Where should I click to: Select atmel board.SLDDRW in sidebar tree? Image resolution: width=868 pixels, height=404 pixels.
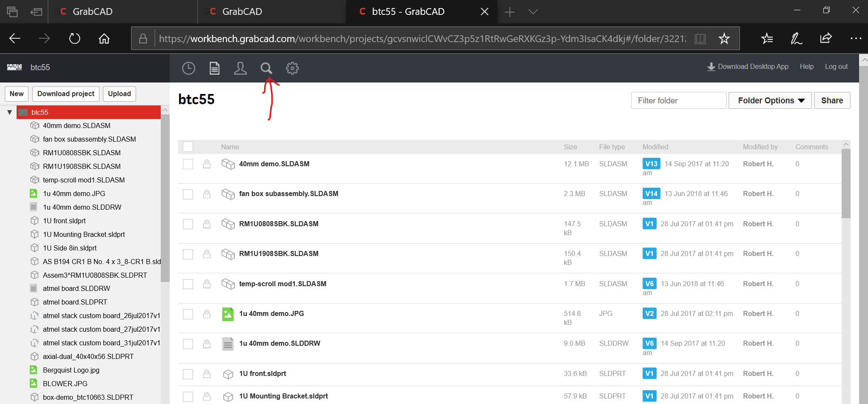point(76,288)
